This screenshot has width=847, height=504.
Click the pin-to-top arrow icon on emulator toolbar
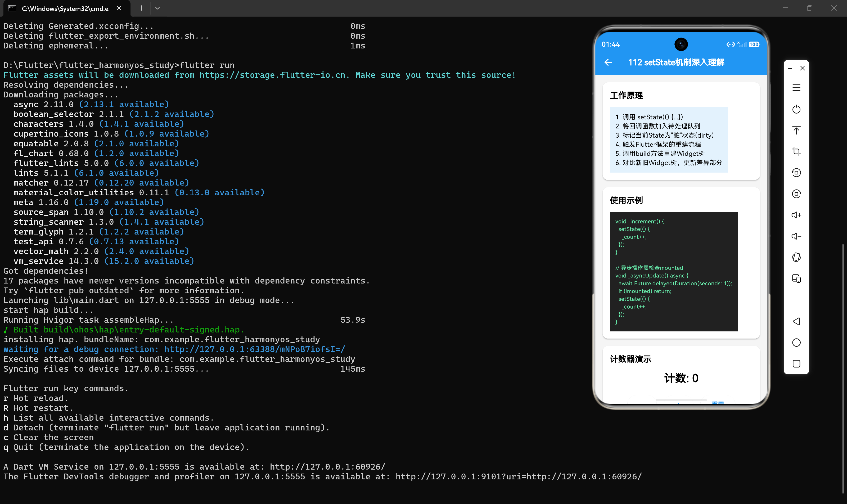[796, 130]
